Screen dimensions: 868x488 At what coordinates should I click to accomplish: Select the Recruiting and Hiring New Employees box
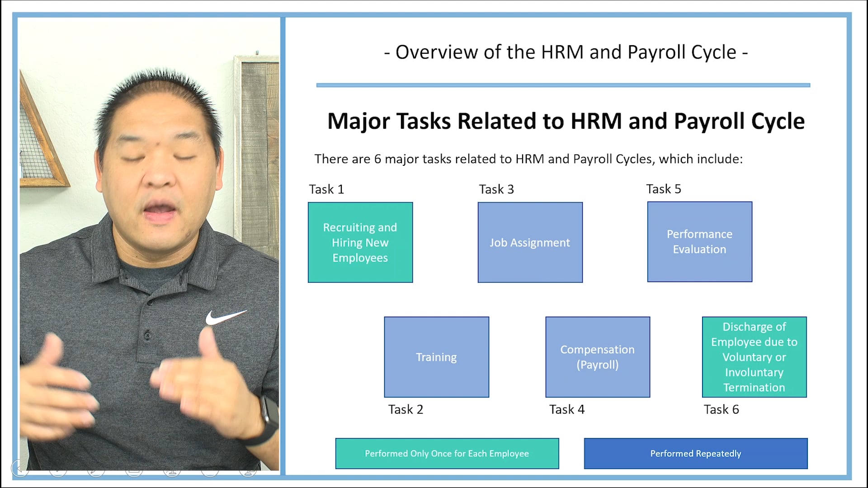point(360,243)
